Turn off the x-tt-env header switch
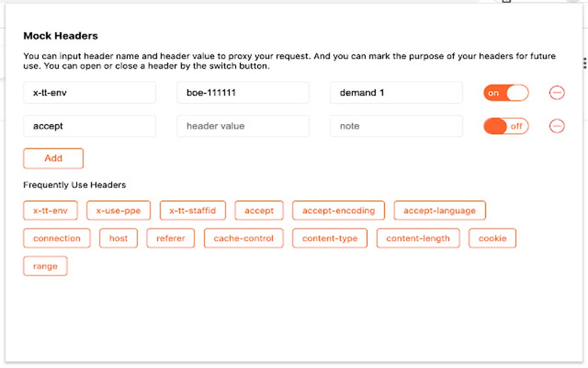Viewport: 588px width, 368px height. 506,93
